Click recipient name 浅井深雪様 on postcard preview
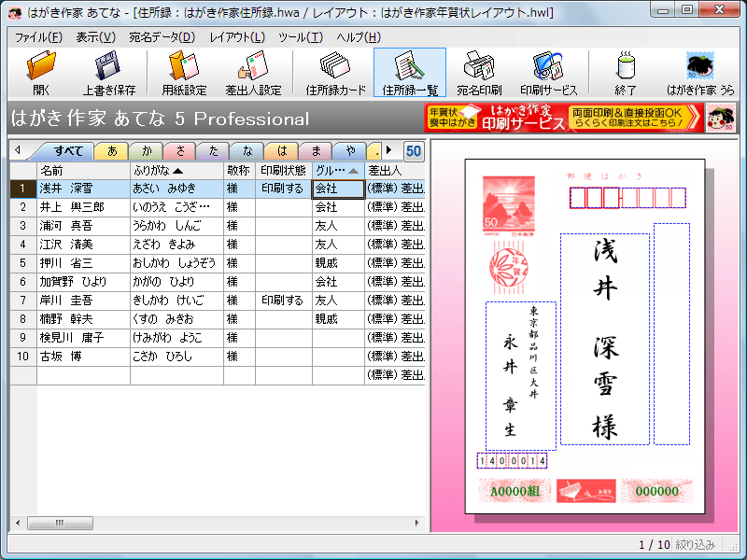The image size is (747, 560). (604, 339)
